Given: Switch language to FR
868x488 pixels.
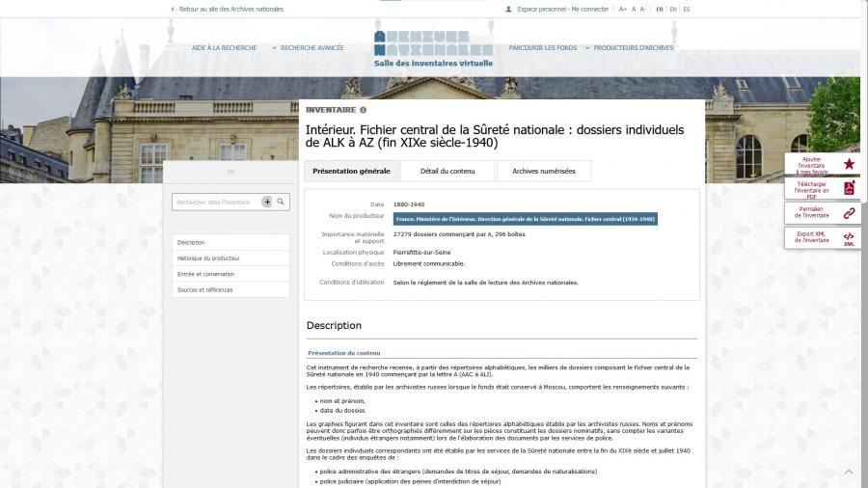Looking at the screenshot, I should (x=660, y=10).
